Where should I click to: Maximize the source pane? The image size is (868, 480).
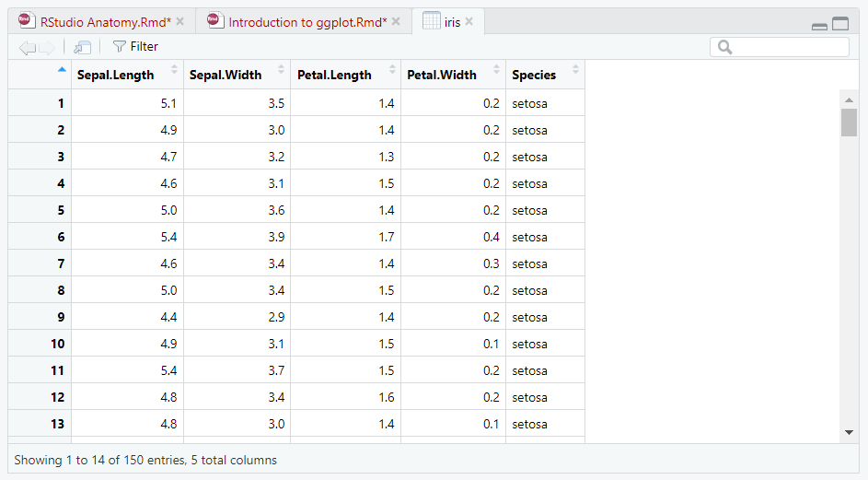tap(840, 25)
